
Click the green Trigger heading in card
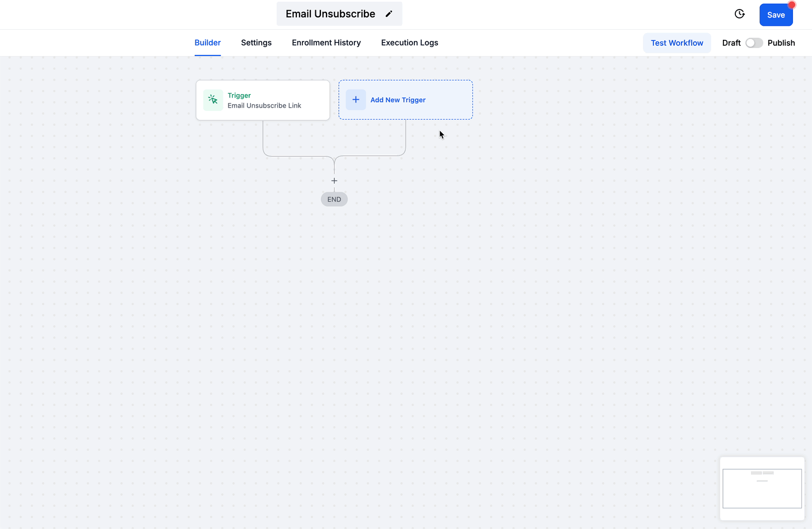239,95
